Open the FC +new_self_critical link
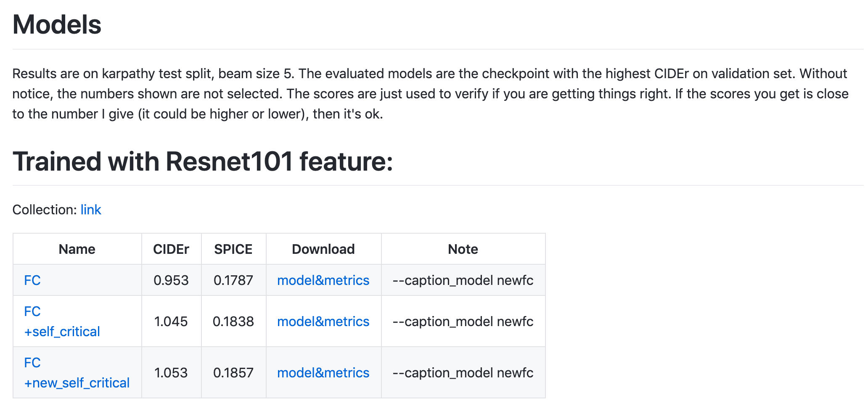868x411 pixels. click(x=77, y=383)
